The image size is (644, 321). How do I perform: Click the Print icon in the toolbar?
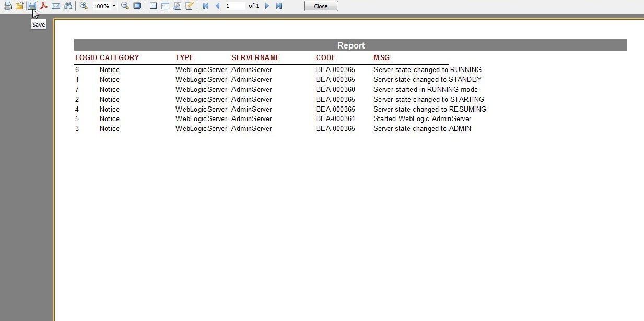pos(8,6)
